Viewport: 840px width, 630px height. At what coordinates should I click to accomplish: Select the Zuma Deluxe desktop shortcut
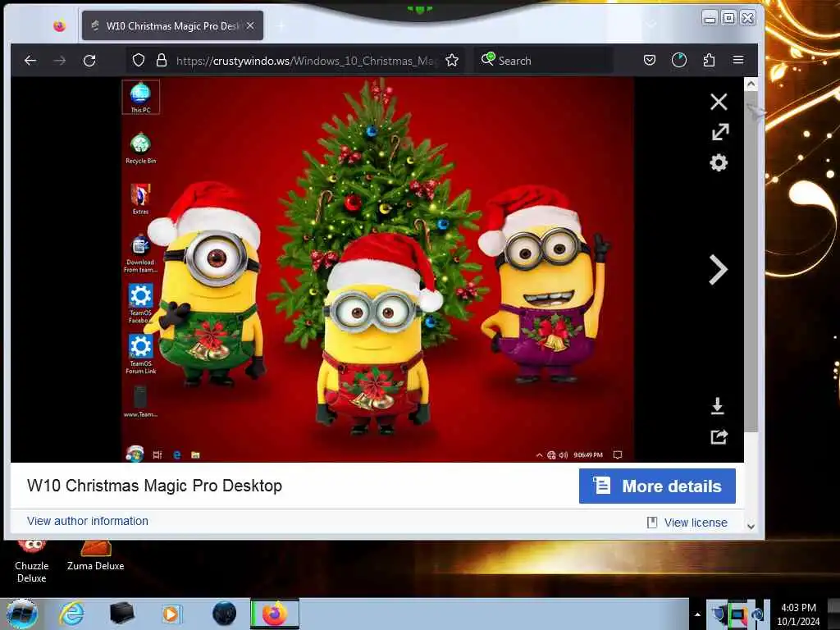[x=95, y=557]
